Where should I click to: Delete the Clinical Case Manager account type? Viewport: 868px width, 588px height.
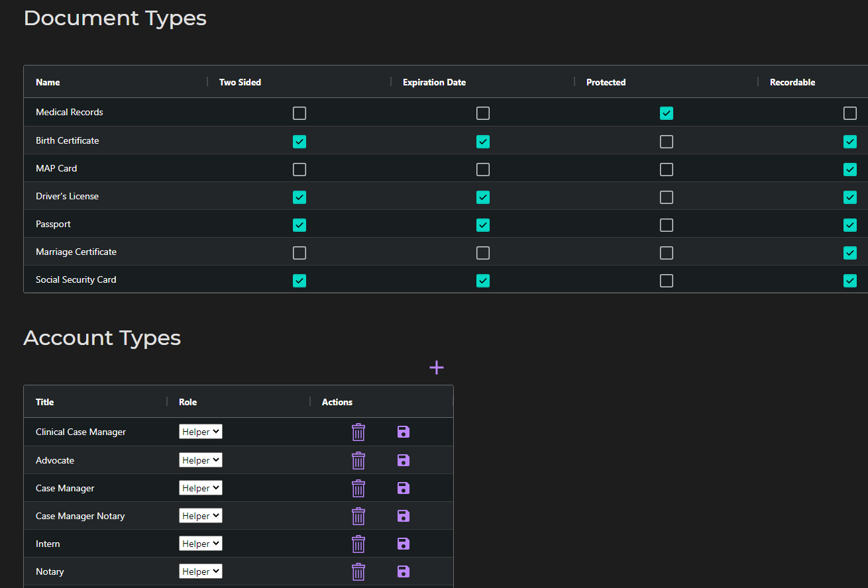click(358, 432)
